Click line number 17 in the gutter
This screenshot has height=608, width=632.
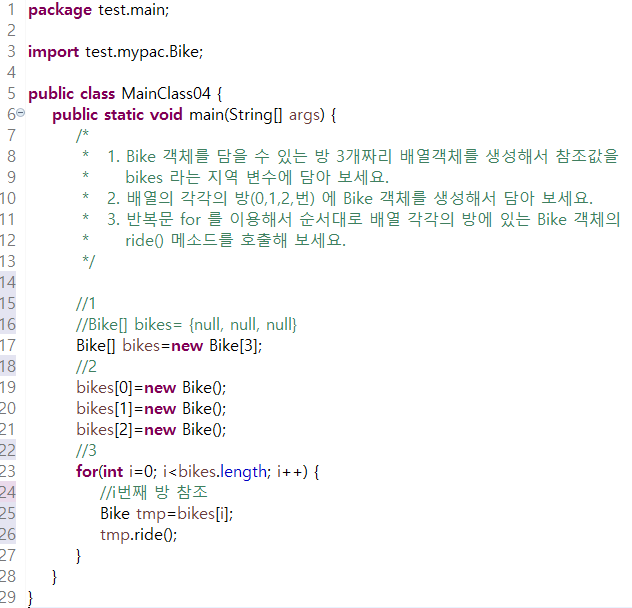pos(8,345)
